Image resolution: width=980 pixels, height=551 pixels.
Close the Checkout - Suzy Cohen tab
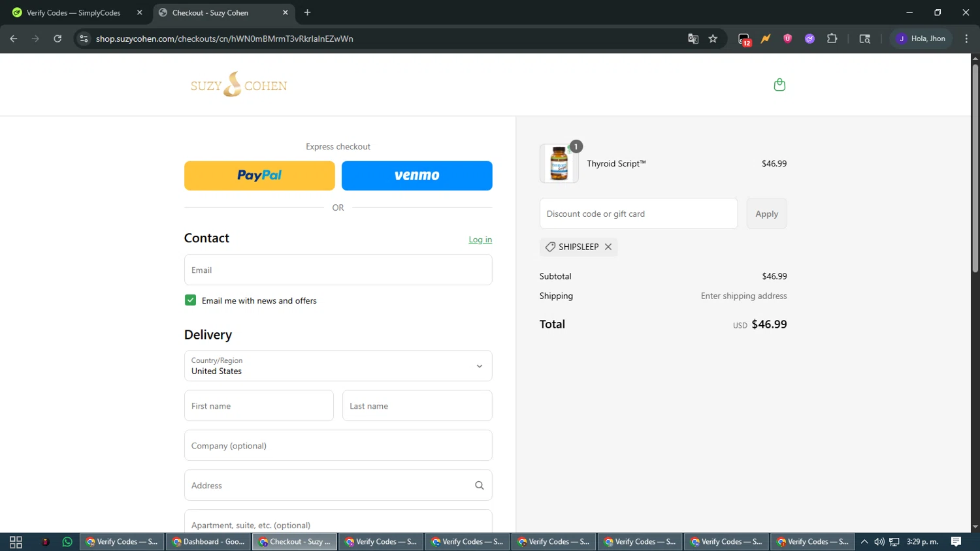285,12
